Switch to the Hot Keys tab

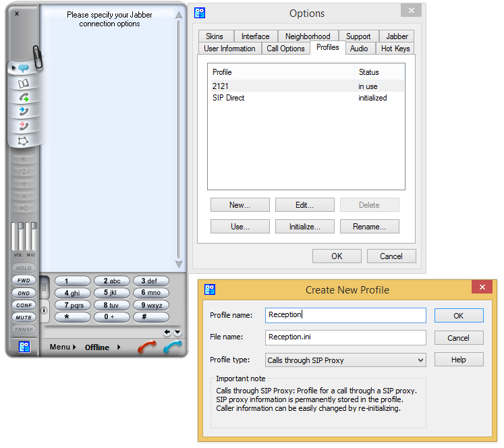(x=395, y=49)
